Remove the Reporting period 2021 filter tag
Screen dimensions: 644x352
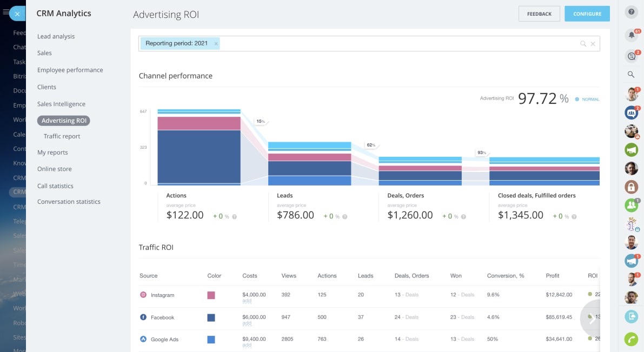click(216, 44)
